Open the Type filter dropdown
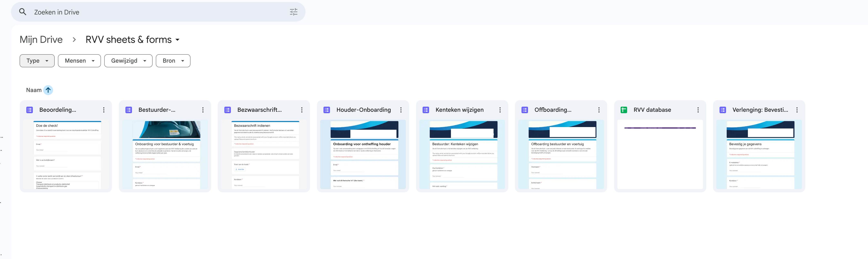Image resolution: width=868 pixels, height=259 pixels. (37, 61)
